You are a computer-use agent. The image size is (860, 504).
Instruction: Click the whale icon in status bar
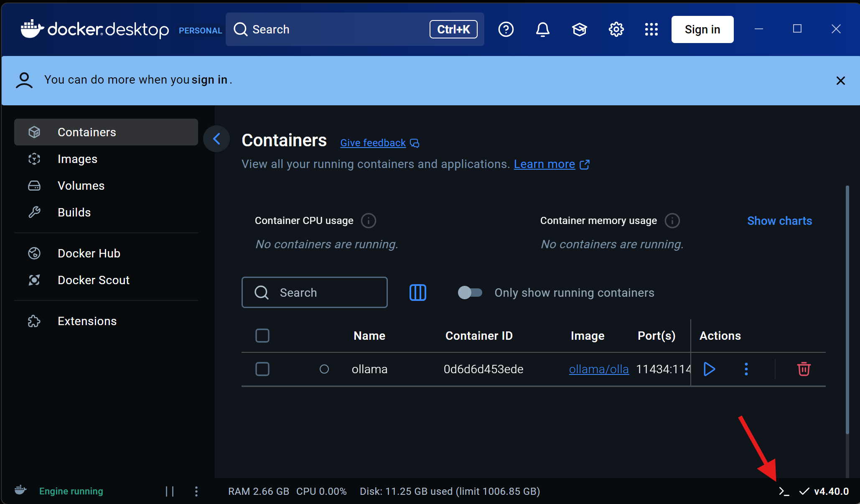coord(20,490)
